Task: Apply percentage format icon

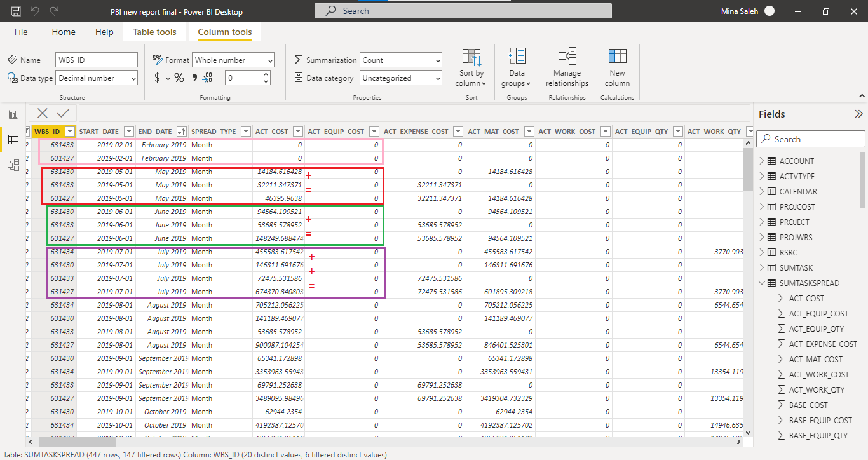Action: [x=179, y=78]
